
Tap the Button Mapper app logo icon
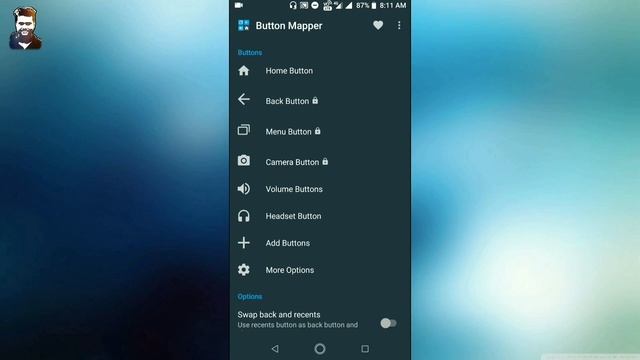click(243, 25)
